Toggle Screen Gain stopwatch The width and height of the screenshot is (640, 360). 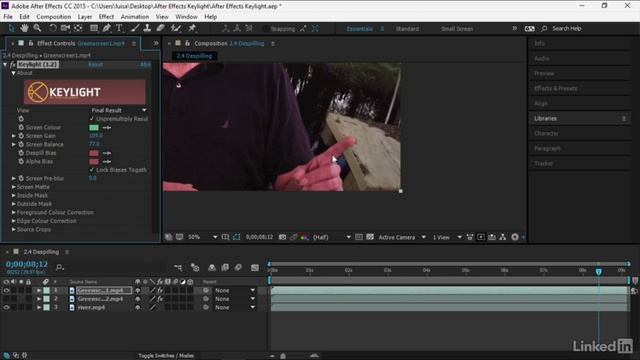[21, 136]
